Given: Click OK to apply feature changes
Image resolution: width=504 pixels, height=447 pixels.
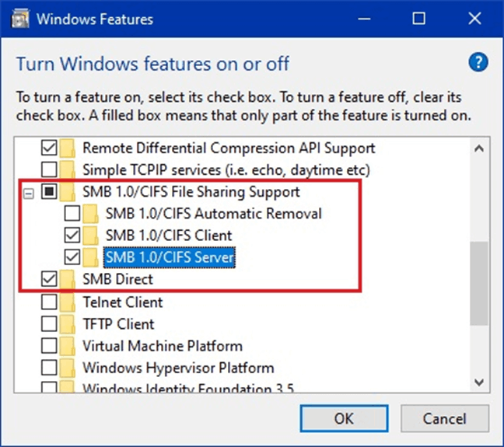Looking at the screenshot, I should [x=344, y=418].
